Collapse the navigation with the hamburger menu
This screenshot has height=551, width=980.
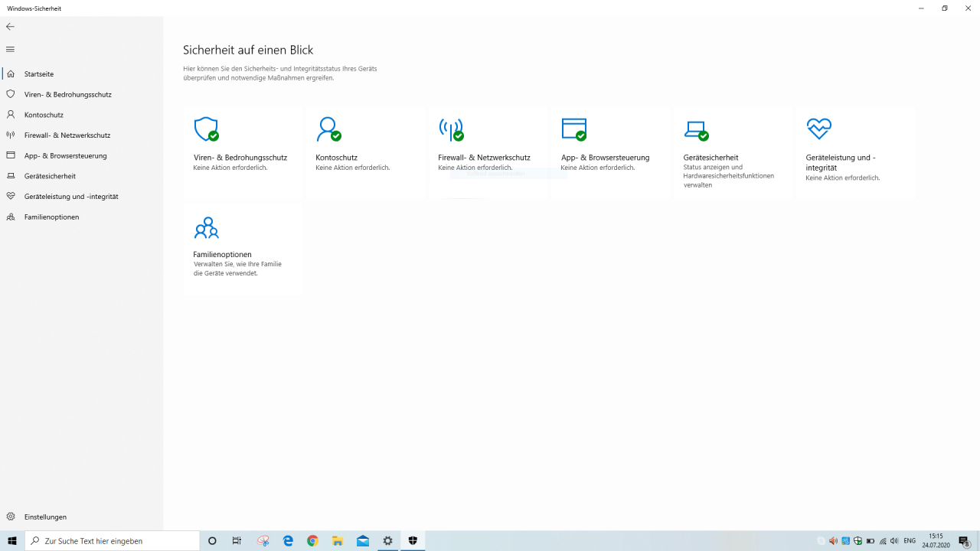(10, 49)
